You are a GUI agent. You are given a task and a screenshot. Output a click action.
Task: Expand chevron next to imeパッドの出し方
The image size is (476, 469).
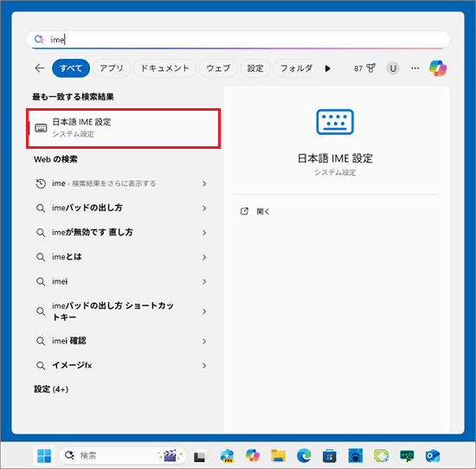tap(204, 209)
